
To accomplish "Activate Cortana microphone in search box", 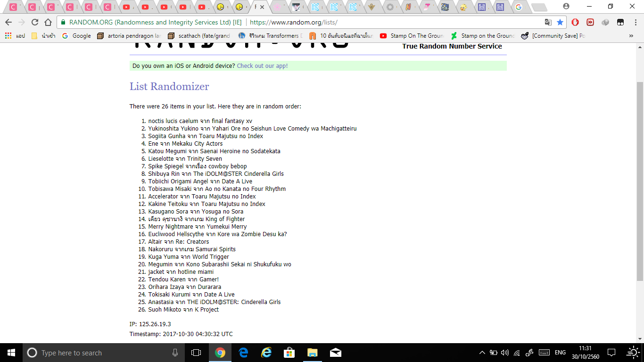I will pyautogui.click(x=175, y=353).
